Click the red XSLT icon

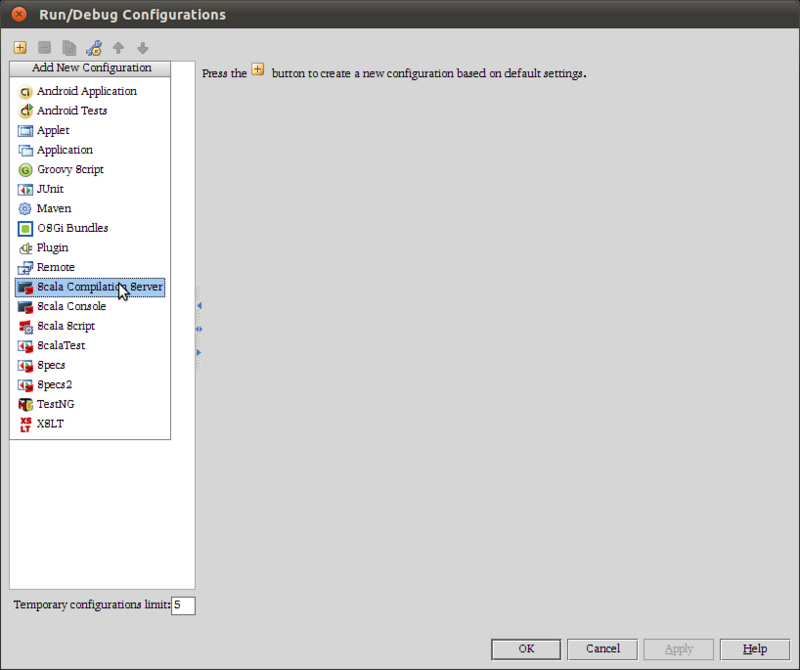[25, 424]
